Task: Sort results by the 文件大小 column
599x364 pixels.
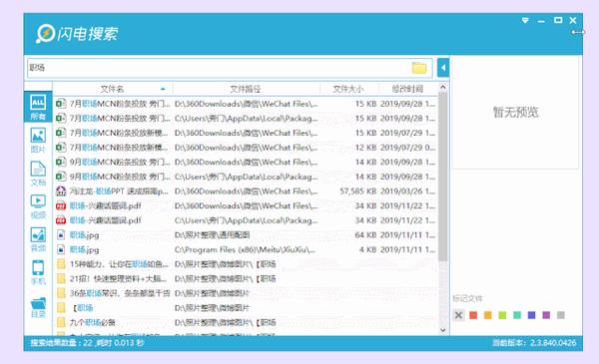Action: click(348, 89)
